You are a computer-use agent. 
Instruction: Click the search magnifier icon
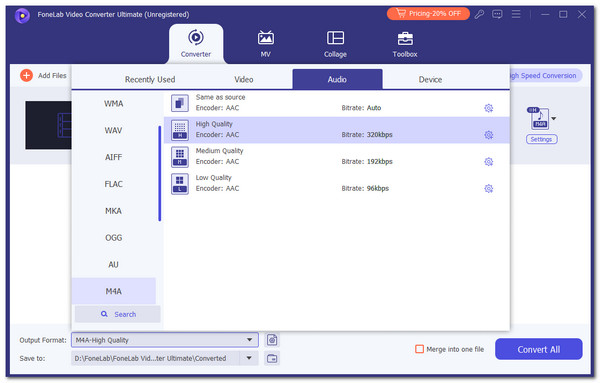[104, 314]
